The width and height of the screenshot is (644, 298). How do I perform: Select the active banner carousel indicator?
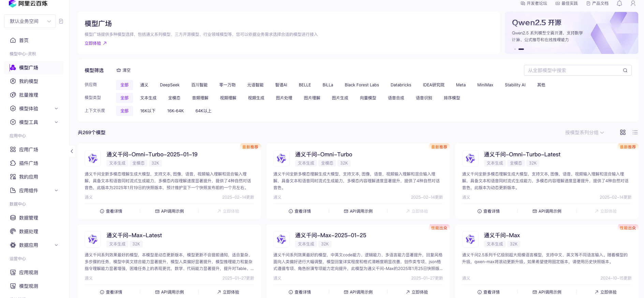click(521, 49)
